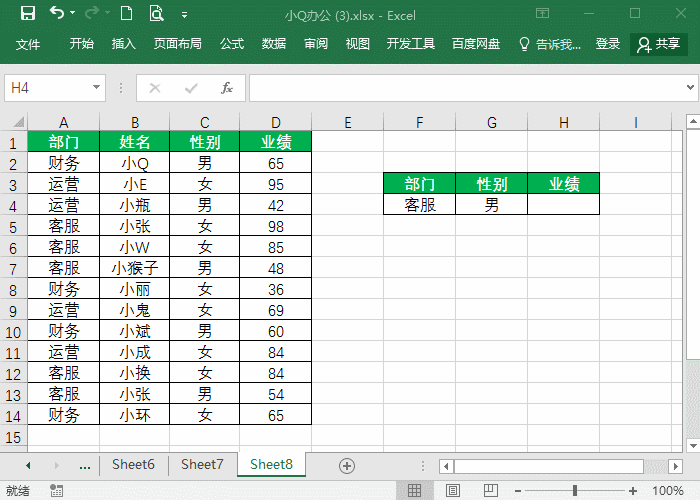Switch to Sheet6 tab
The width and height of the screenshot is (700, 500).
(133, 464)
